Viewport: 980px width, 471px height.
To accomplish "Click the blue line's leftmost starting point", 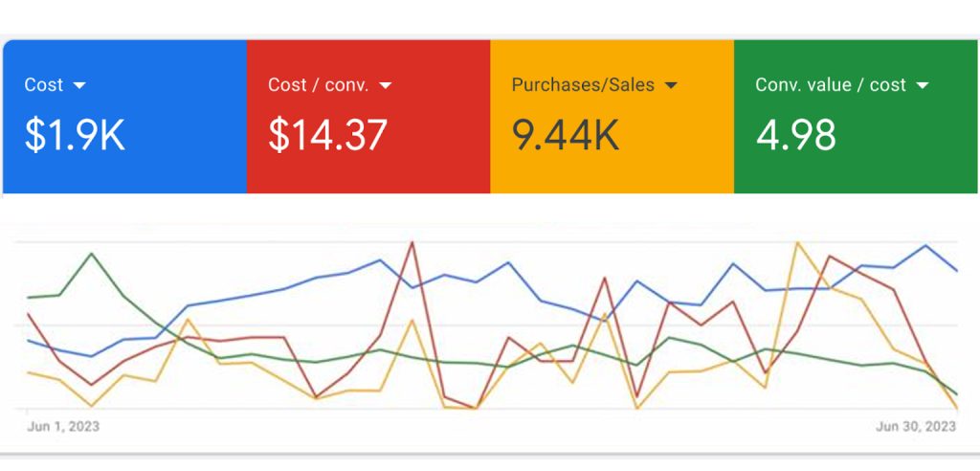I will [x=29, y=340].
